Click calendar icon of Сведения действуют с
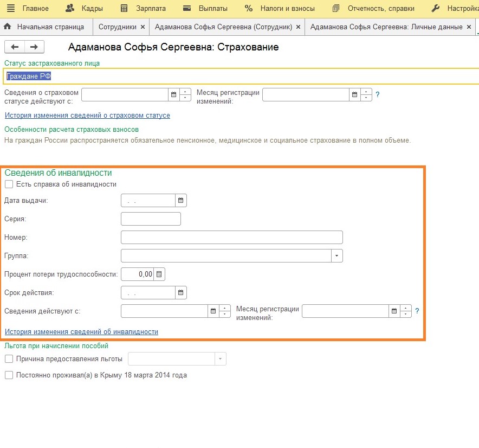 213,311
